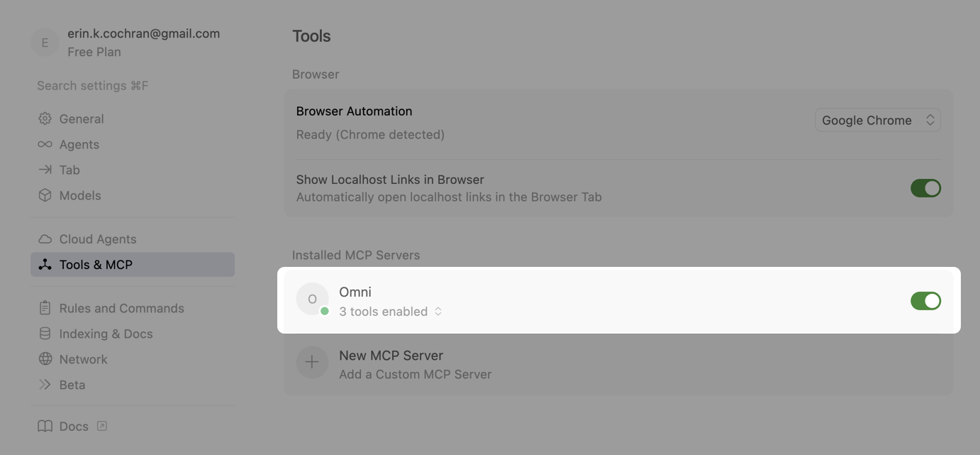The height and width of the screenshot is (455, 980).
Task: Switch to Rules and Commands section
Action: [121, 308]
